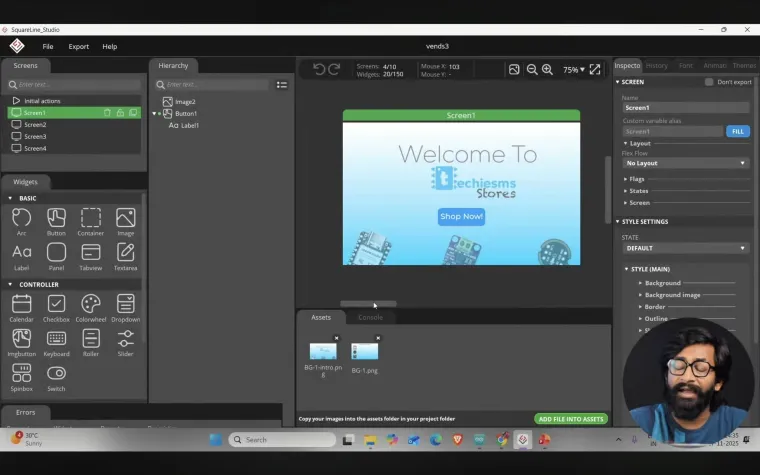The width and height of the screenshot is (760, 475).
Task: Add a Colorwheel widget from the palette
Action: pyautogui.click(x=91, y=304)
